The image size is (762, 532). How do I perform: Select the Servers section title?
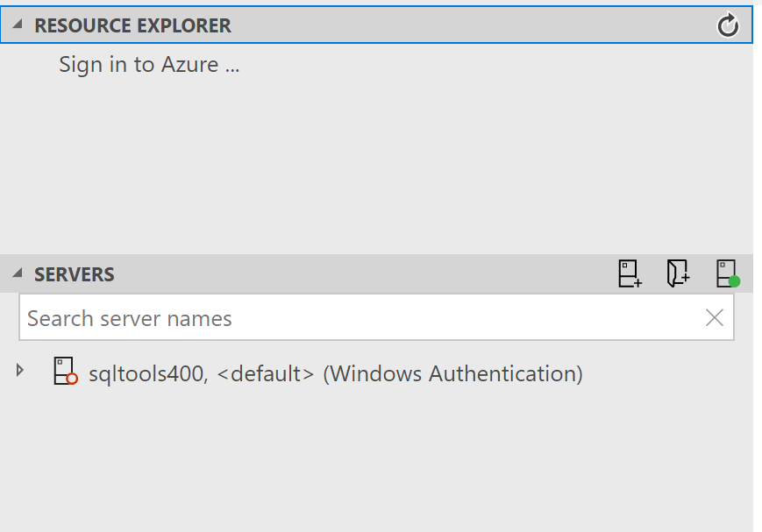pyautogui.click(x=75, y=274)
